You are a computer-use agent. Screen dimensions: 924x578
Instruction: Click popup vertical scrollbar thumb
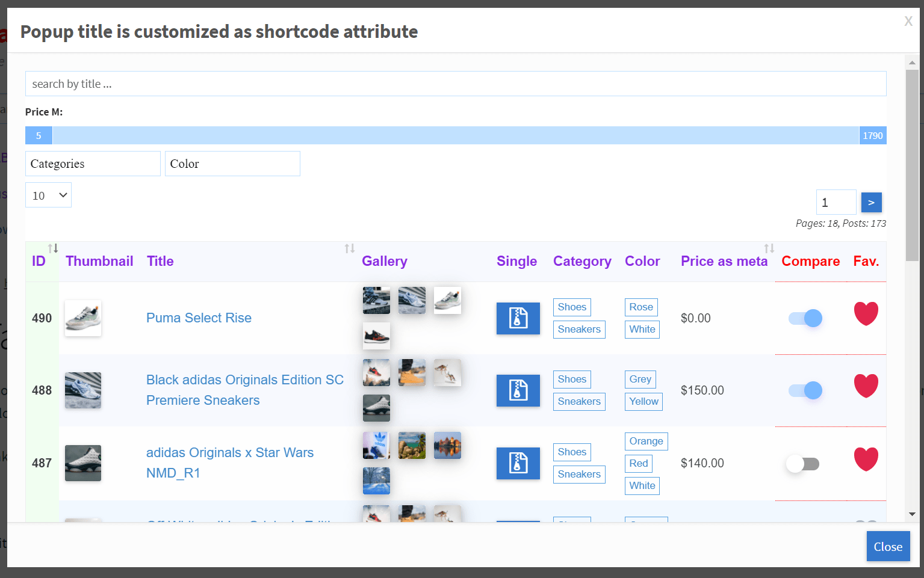(x=913, y=165)
